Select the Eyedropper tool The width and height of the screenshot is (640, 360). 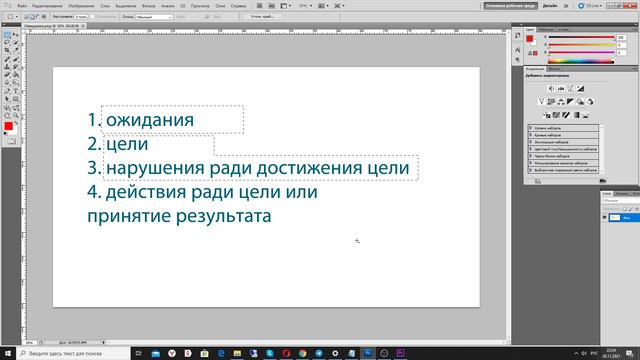[x=16, y=51]
